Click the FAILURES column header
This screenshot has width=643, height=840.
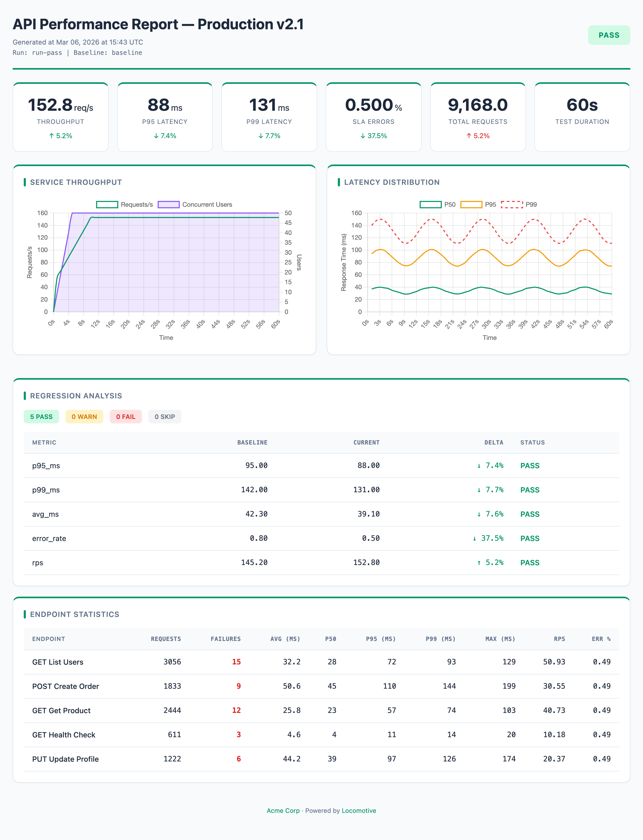225,639
